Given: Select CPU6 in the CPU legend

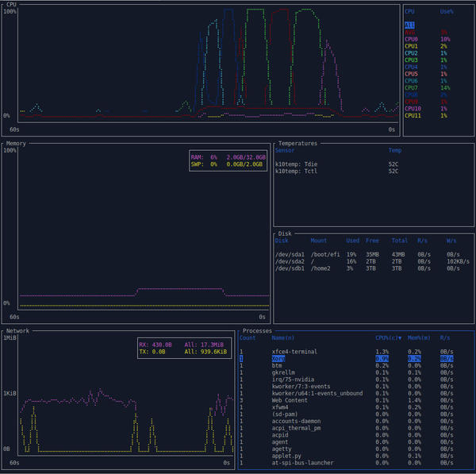Looking at the screenshot, I should click(426, 81).
